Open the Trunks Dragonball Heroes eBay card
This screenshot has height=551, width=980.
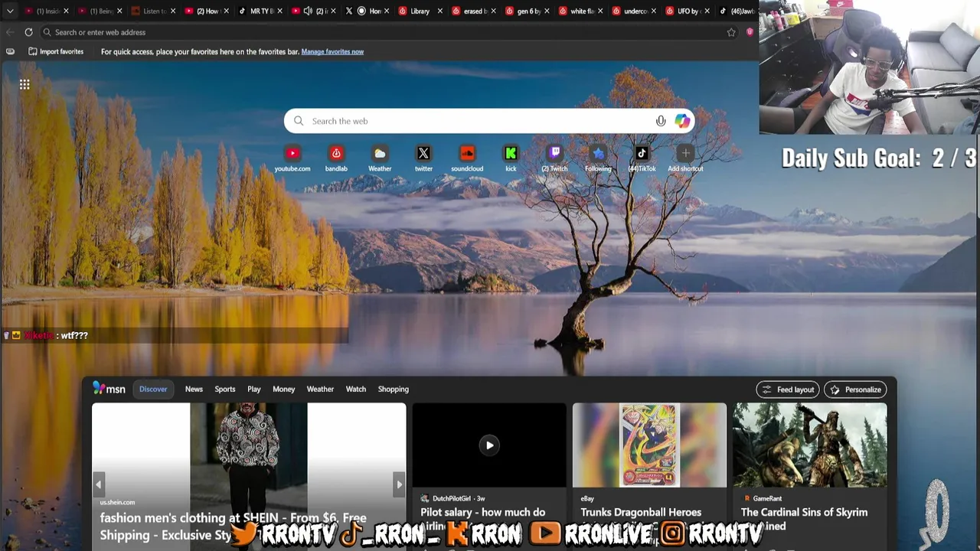click(649, 476)
